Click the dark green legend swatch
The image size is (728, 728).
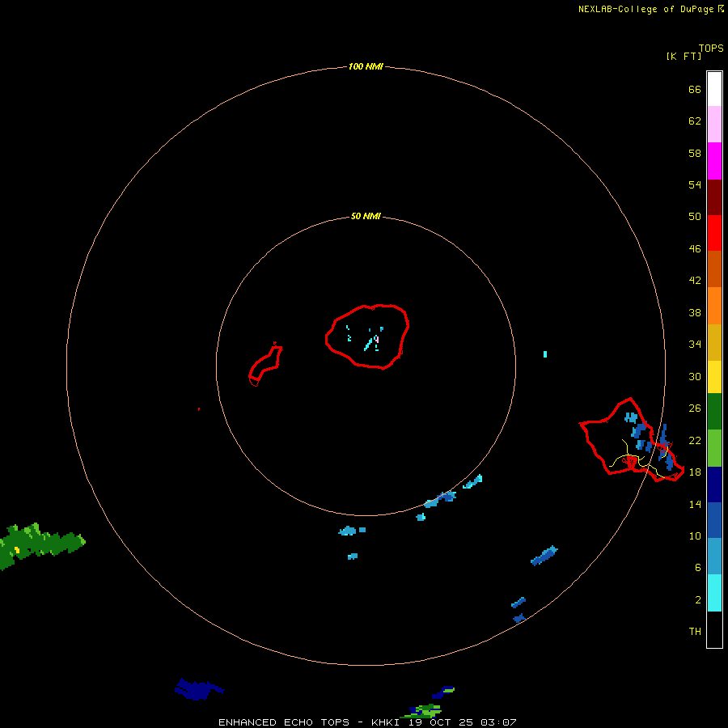click(x=714, y=412)
